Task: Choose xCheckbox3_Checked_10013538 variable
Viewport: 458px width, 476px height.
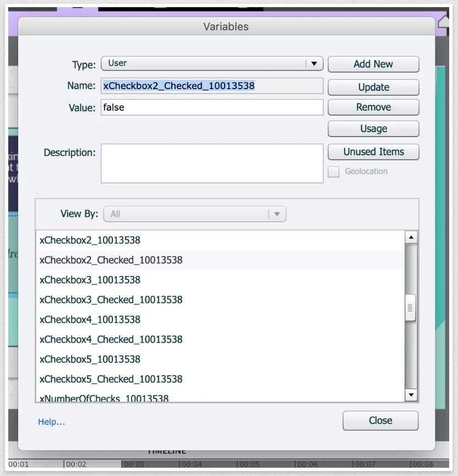Action: [111, 300]
